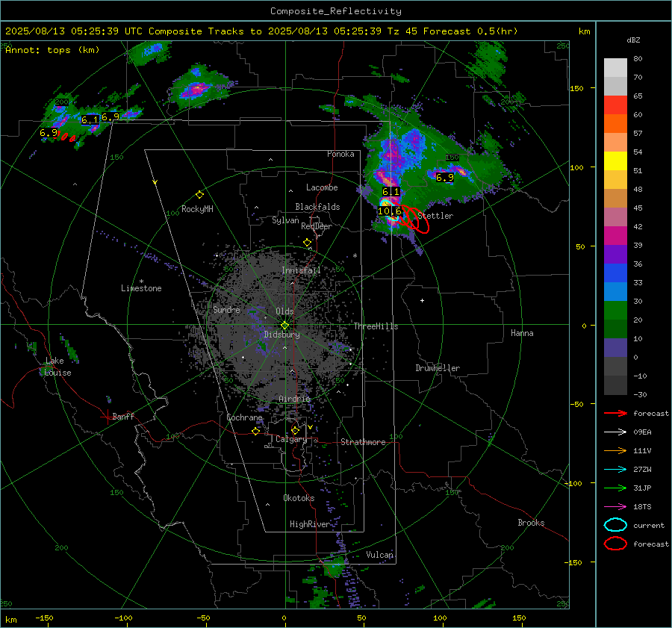Click the 65 label on the dBZ scale
The image size is (672, 628).
tap(638, 96)
